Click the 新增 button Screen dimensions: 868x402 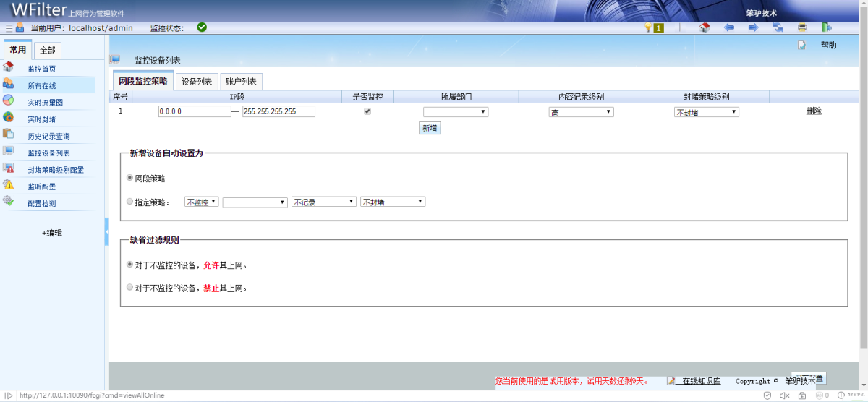(430, 128)
